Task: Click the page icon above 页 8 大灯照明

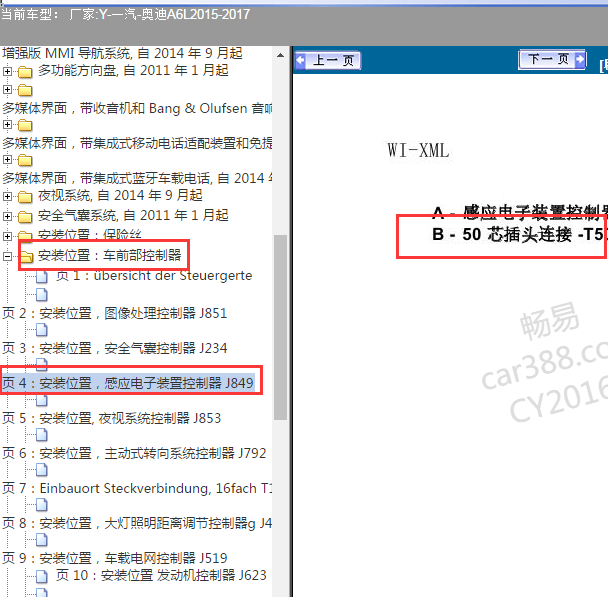Action: click(42, 505)
